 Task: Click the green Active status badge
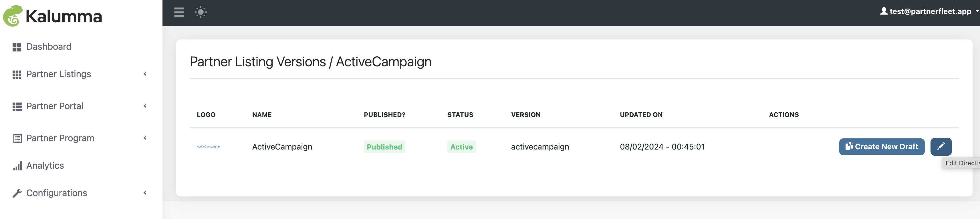tap(461, 147)
